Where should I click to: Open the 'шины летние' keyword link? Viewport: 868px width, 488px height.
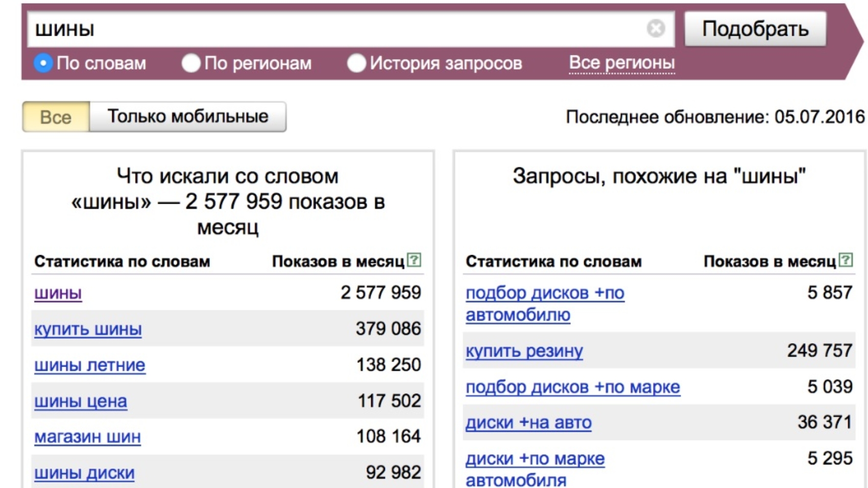pos(90,365)
